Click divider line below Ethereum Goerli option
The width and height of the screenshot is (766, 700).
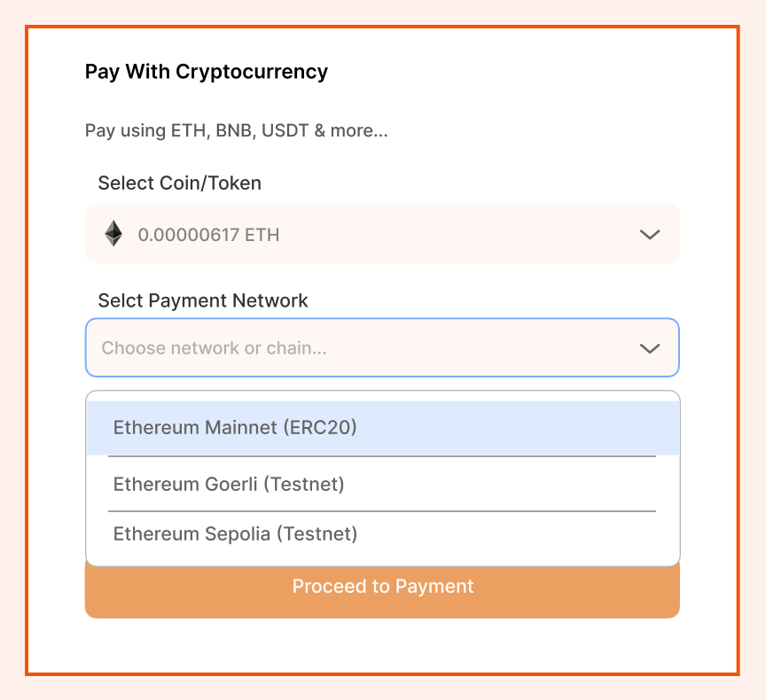[381, 511]
